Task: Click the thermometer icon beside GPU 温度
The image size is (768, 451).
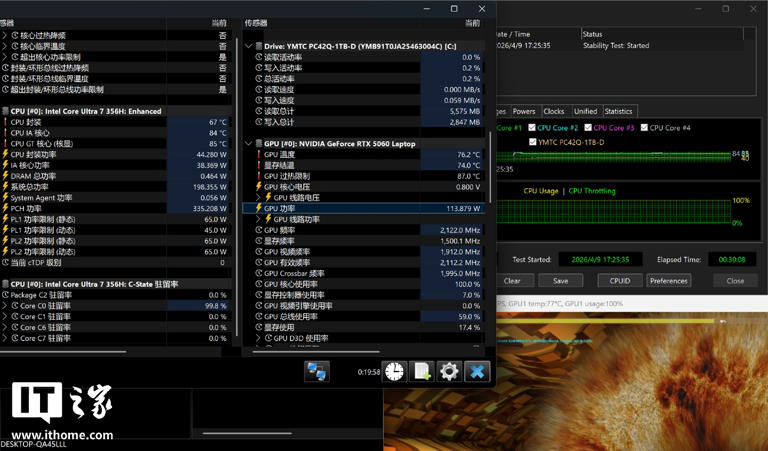Action: coord(259,155)
